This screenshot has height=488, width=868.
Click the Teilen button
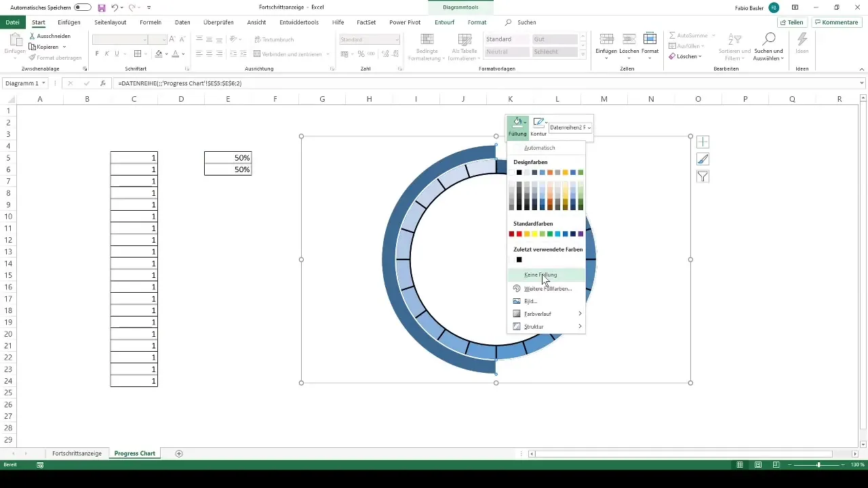pyautogui.click(x=792, y=22)
